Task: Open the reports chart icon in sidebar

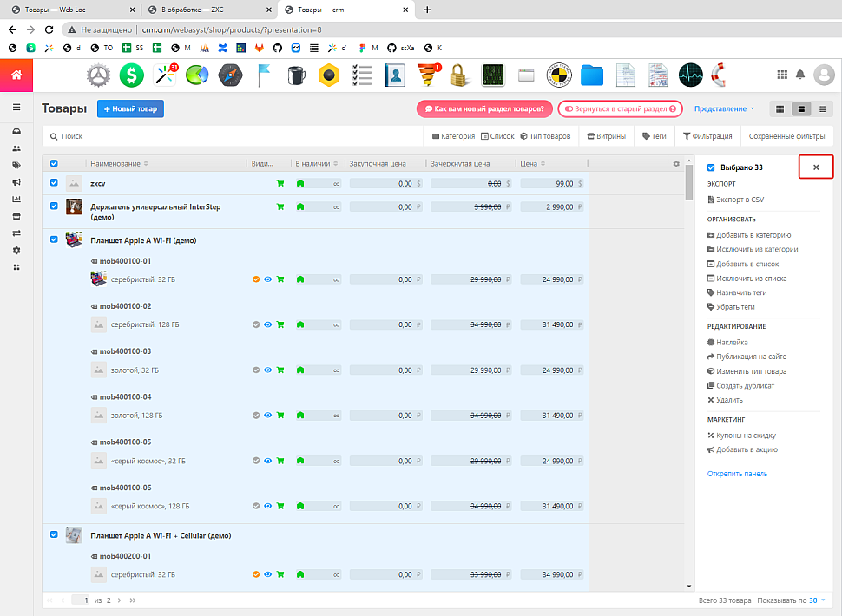Action: tap(16, 199)
